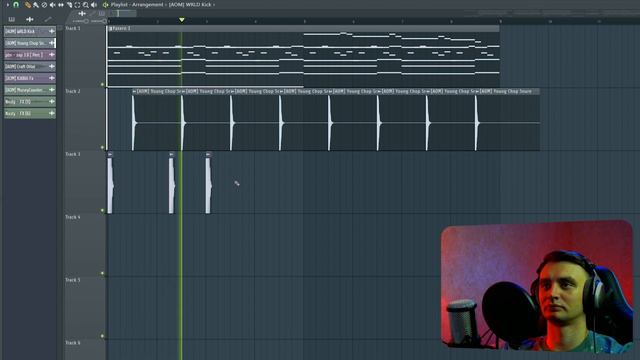Open the [AOM] WRLD Kick breadcrumb
The height and width of the screenshot is (360, 640).
tap(190, 5)
